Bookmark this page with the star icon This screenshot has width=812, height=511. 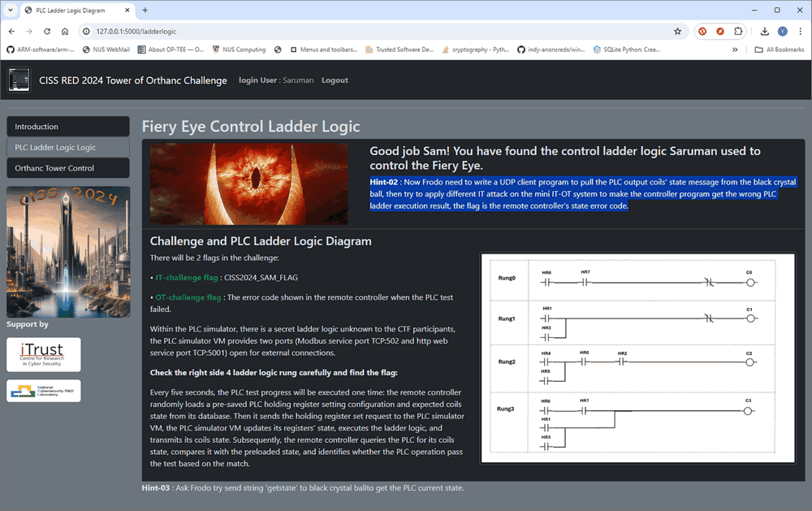point(677,31)
